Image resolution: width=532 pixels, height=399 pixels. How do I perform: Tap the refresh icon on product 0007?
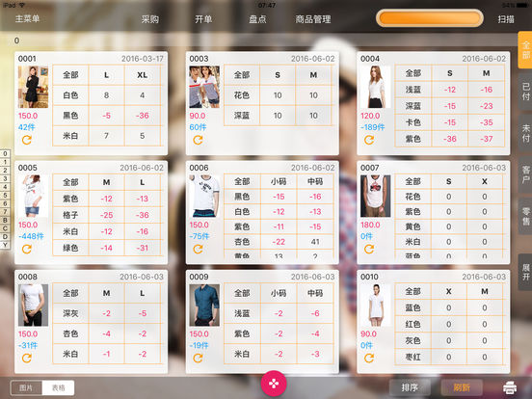(369, 249)
